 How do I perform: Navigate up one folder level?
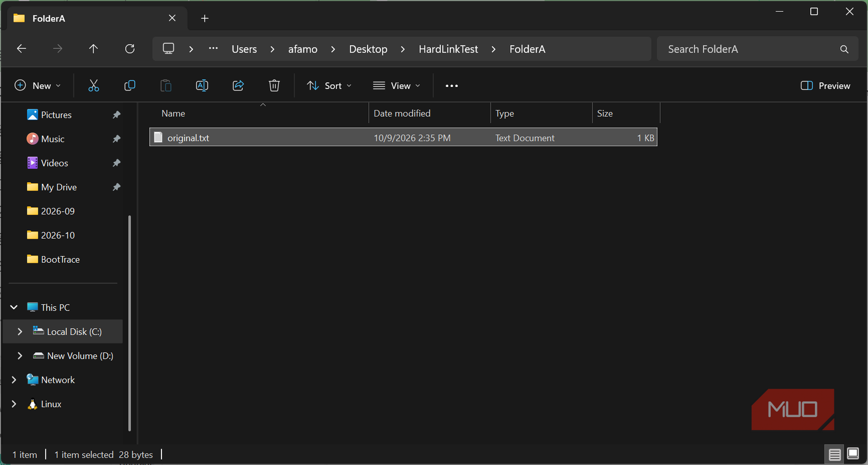pyautogui.click(x=94, y=49)
